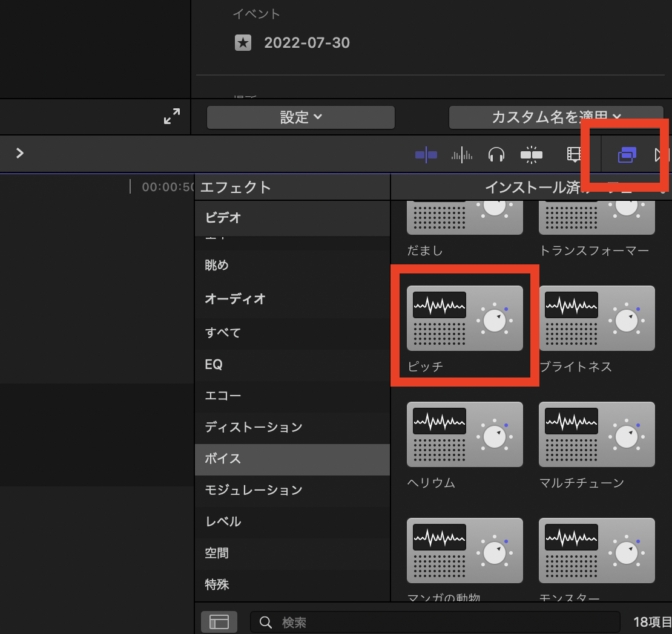Toggle the effects sidebar visibility button
The image size is (672, 634).
tap(219, 621)
